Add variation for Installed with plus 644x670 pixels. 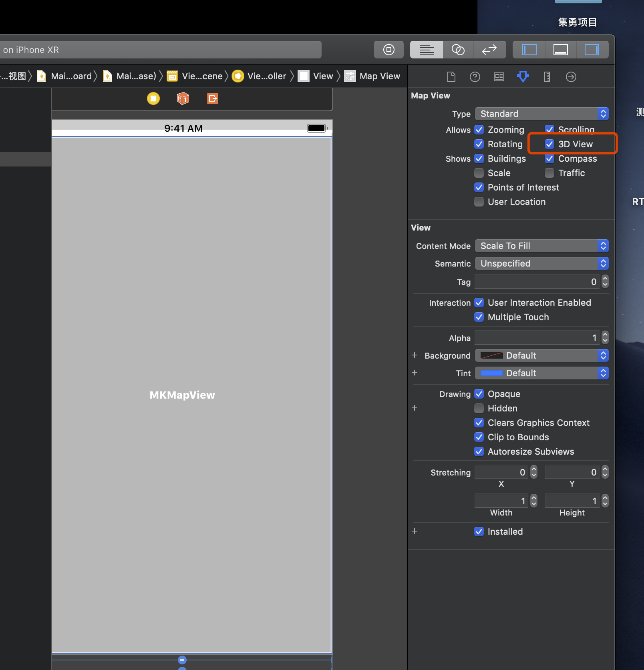click(x=415, y=532)
